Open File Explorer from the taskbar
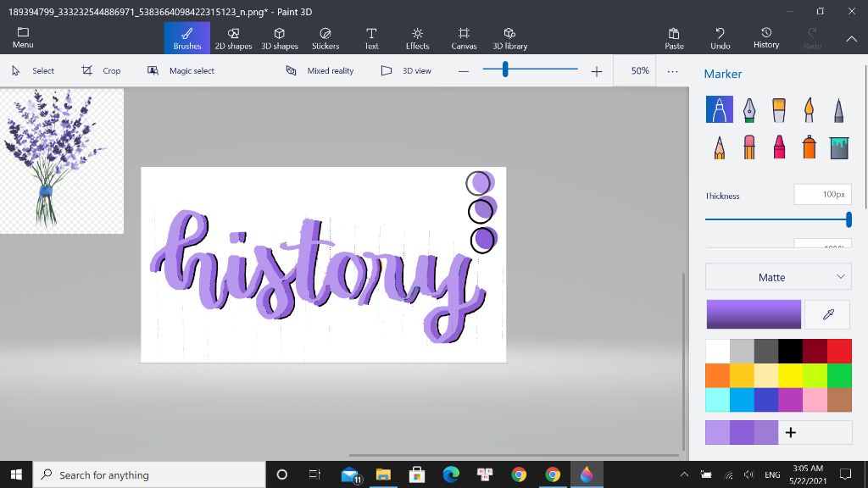Viewport: 868px width, 488px height. pyautogui.click(x=383, y=474)
